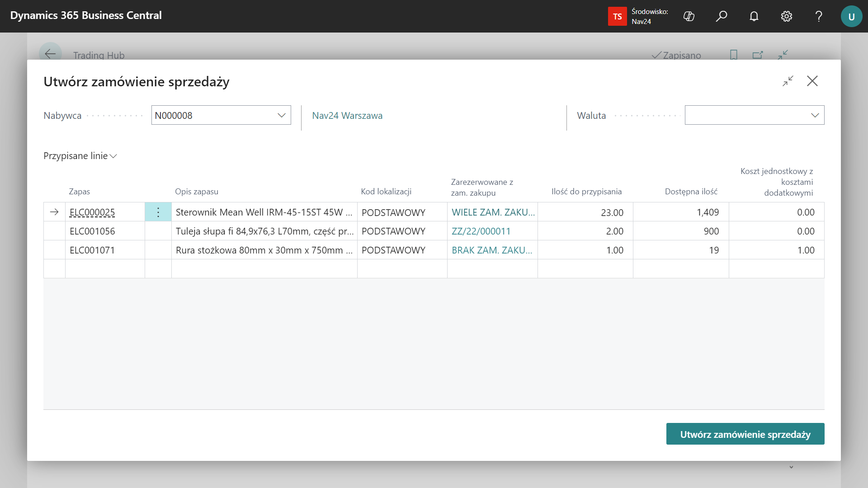868x488 pixels.
Task: Open the notifications bell icon
Action: click(754, 16)
